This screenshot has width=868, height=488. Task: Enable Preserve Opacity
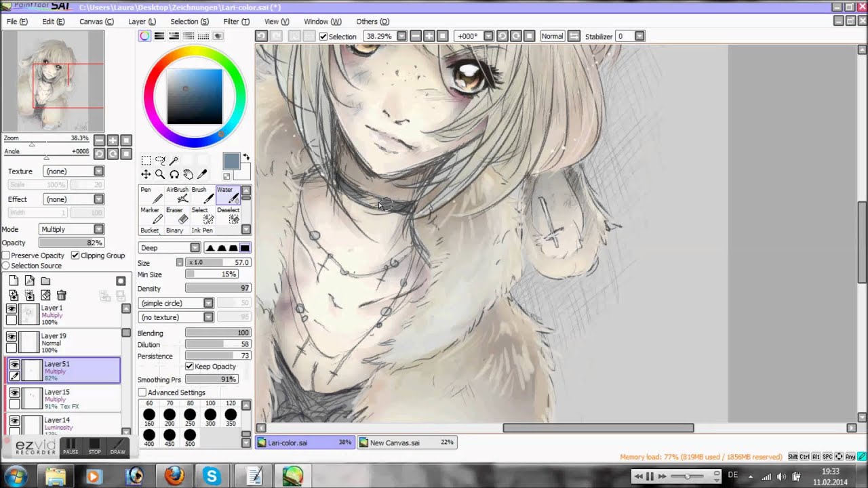coord(6,256)
